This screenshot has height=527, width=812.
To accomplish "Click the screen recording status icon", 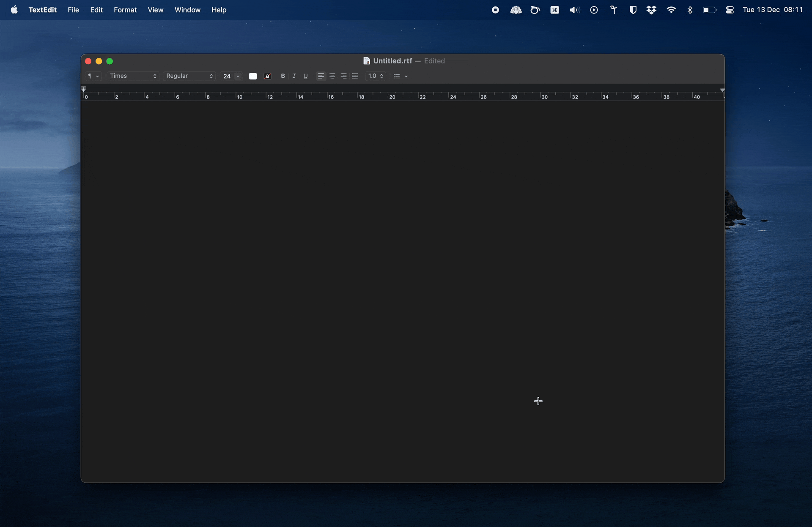I will tap(495, 10).
